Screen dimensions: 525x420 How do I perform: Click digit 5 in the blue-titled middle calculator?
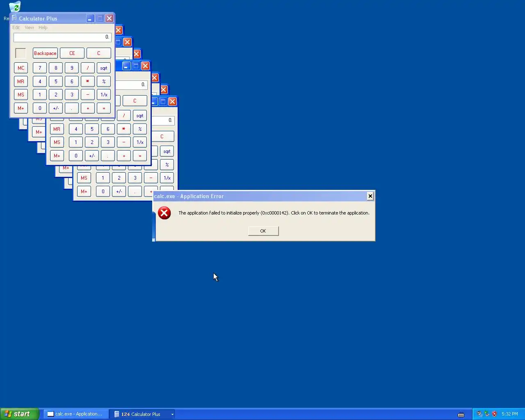coord(92,129)
